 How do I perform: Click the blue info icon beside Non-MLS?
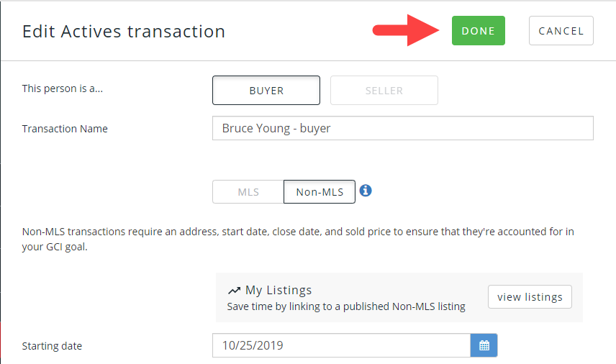pos(366,191)
